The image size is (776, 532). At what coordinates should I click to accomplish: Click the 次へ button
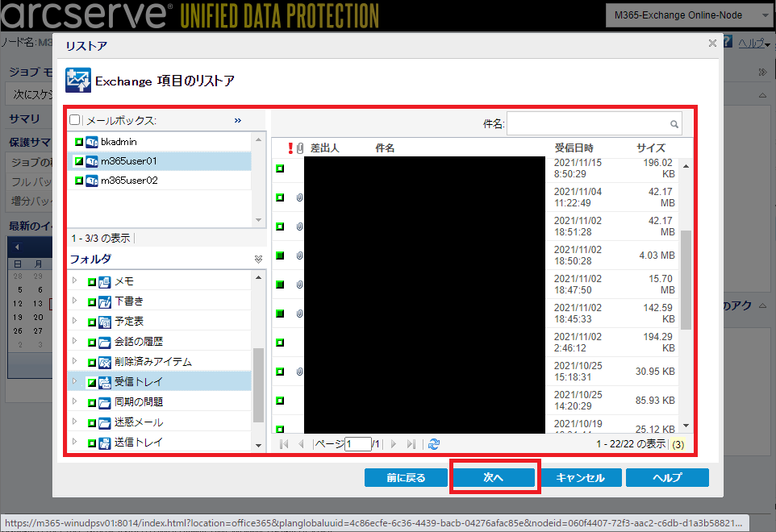[494, 478]
